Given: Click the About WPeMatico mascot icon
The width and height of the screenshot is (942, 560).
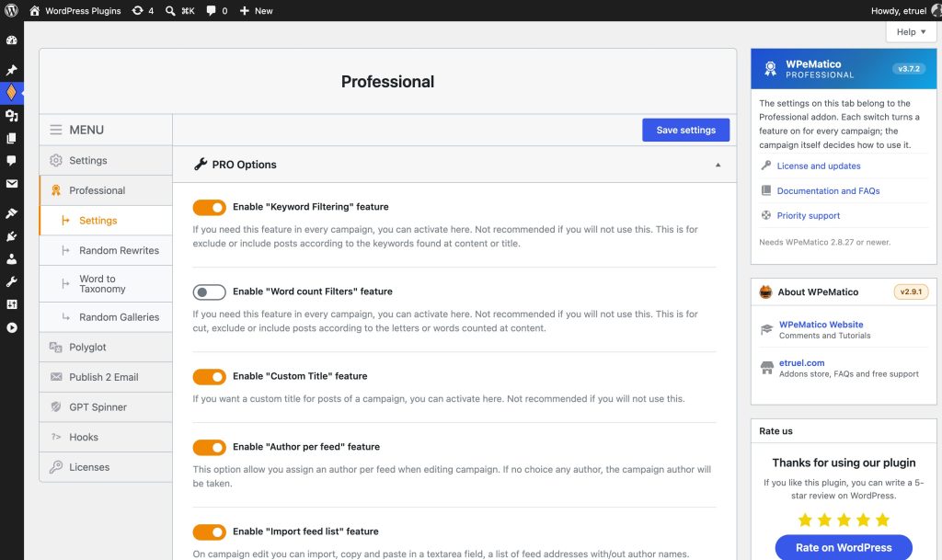Looking at the screenshot, I should tap(766, 292).
